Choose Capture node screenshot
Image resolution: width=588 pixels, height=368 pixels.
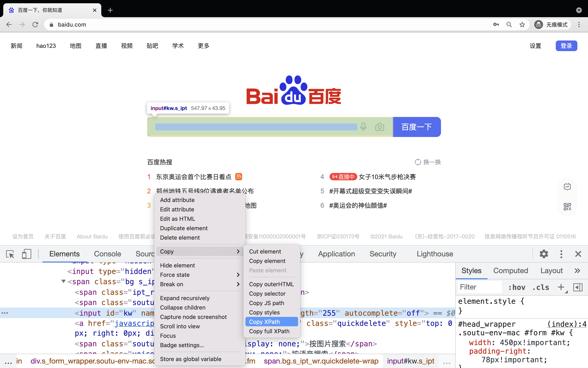tap(200, 317)
